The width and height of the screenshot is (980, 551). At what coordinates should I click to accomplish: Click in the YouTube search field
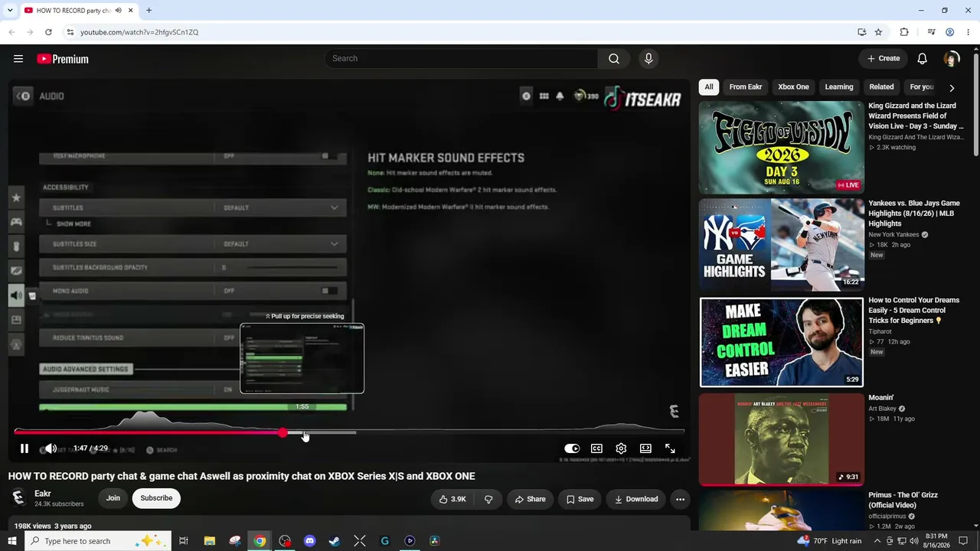tap(462, 59)
